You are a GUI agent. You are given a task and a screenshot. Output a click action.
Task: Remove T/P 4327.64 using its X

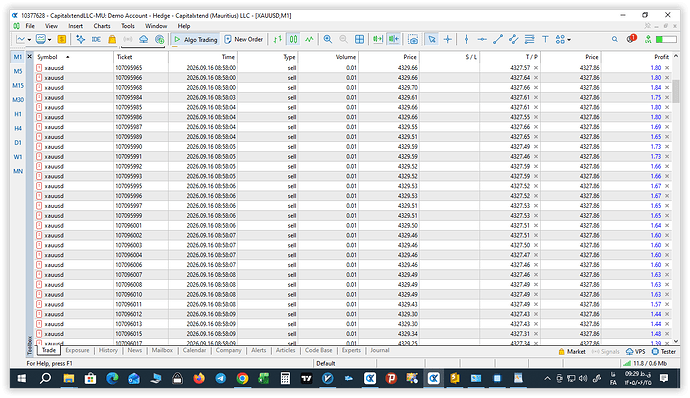tap(536, 77)
